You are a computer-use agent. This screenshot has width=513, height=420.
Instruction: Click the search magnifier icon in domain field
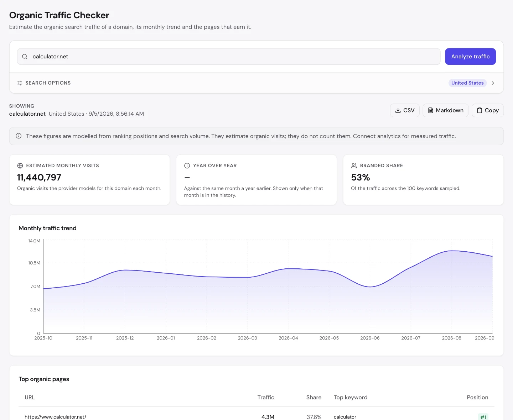pyautogui.click(x=25, y=57)
